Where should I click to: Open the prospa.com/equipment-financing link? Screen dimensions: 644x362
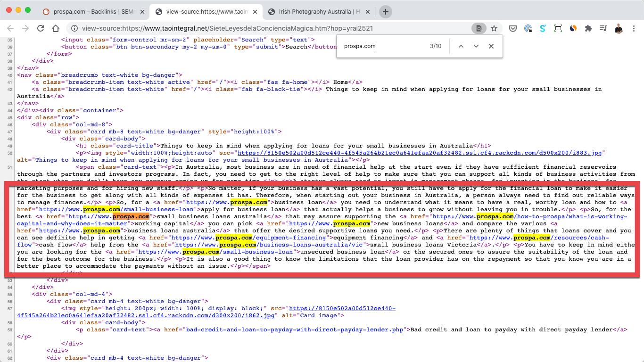[x=253, y=238]
